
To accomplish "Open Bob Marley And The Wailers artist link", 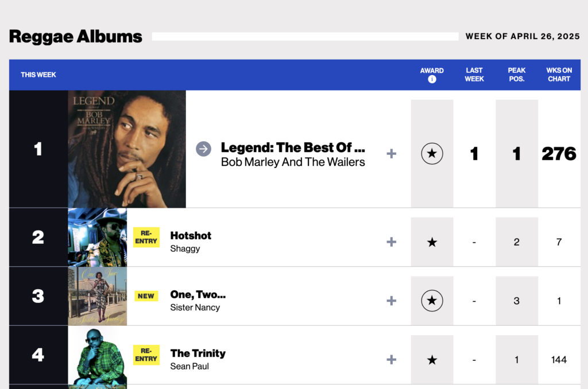I will 293,162.
